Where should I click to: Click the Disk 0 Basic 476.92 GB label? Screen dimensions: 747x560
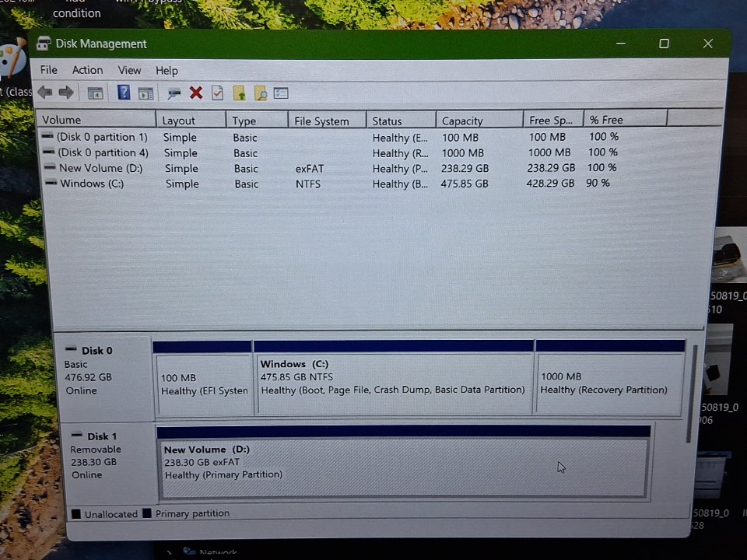pyautogui.click(x=105, y=379)
